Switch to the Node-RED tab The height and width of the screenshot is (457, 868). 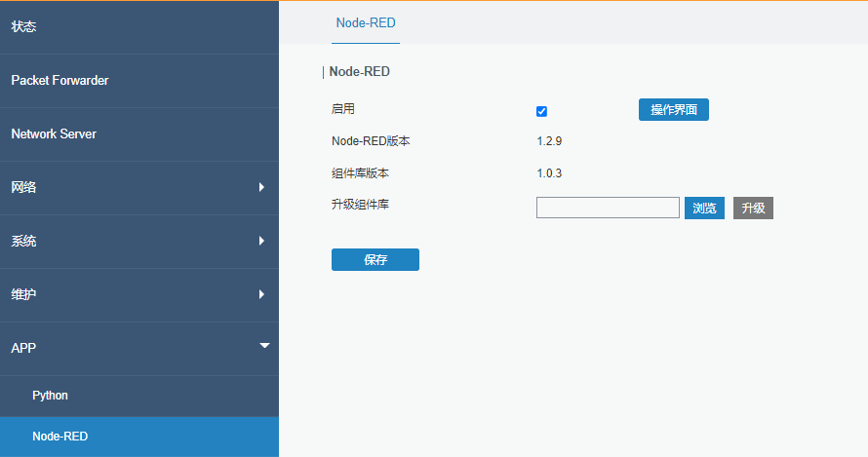365,22
